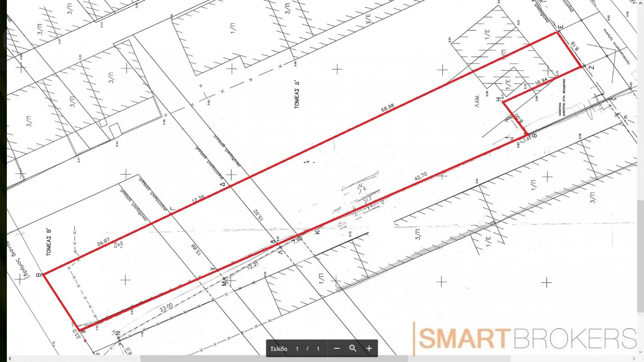Select the current page number field

pos(297,349)
